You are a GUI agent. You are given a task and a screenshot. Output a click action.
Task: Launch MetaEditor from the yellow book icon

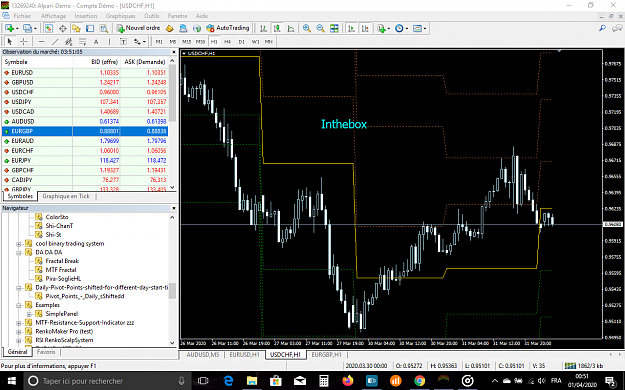click(x=169, y=28)
